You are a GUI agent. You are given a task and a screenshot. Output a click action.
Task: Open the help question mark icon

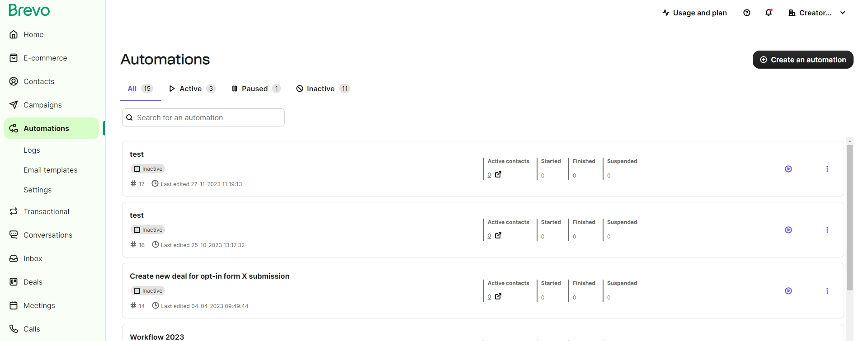click(x=747, y=13)
